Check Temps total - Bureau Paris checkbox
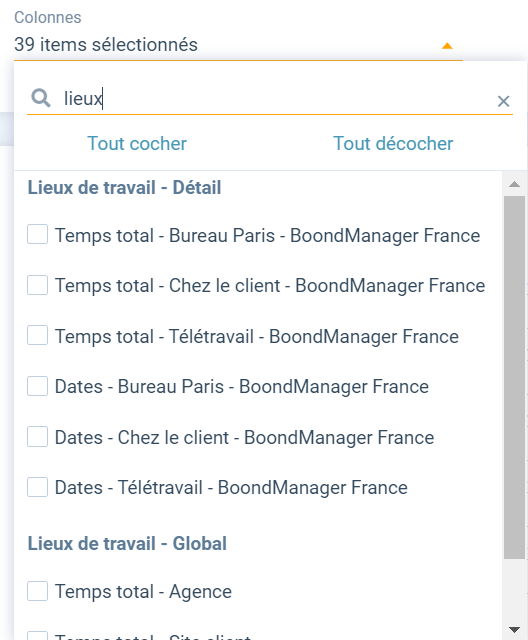Viewport: 528px width, 640px height. [x=38, y=234]
